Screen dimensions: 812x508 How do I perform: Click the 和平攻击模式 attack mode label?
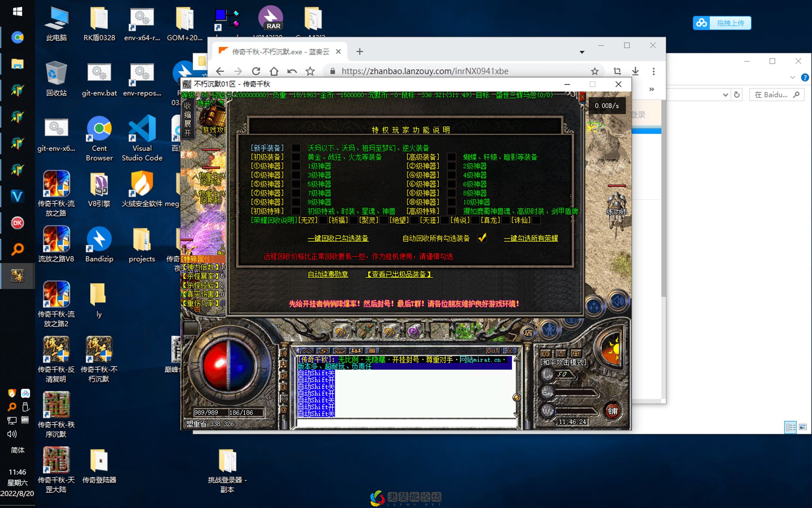[563, 362]
